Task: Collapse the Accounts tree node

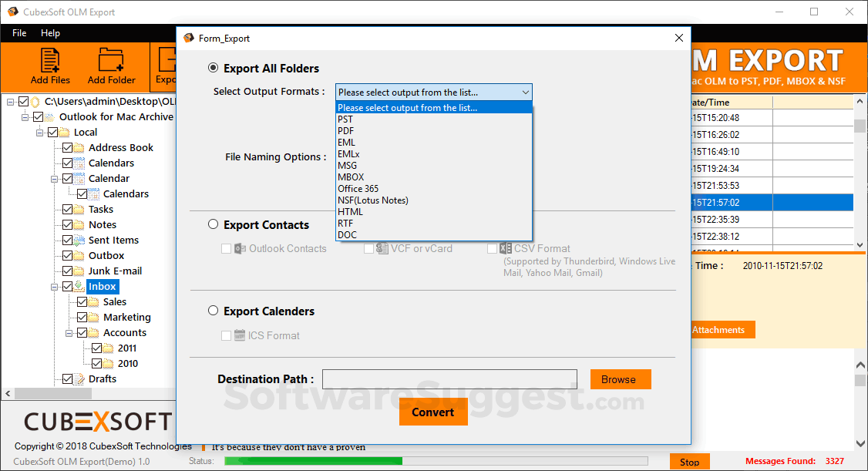Action: 69,333
